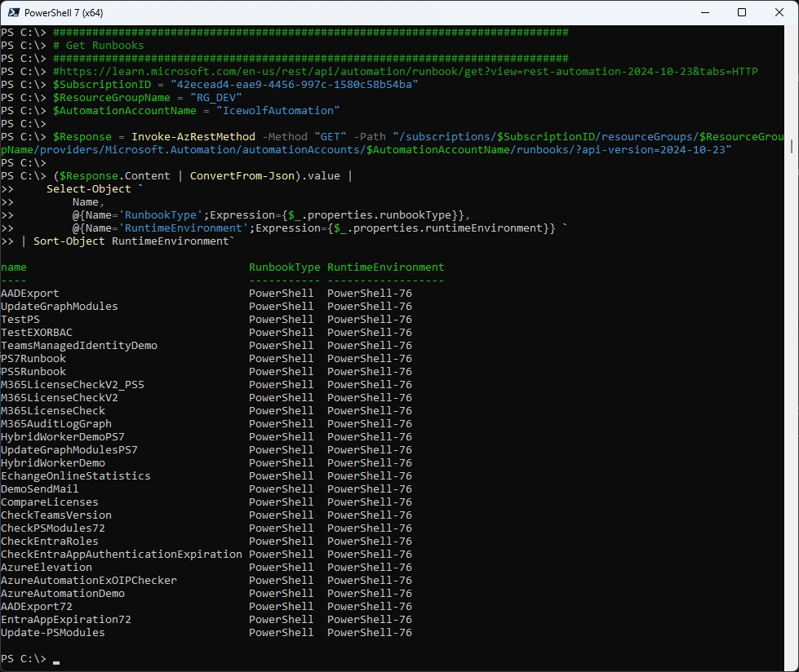
Task: Click the $ResourceGroupName variable assignment
Action: point(112,97)
